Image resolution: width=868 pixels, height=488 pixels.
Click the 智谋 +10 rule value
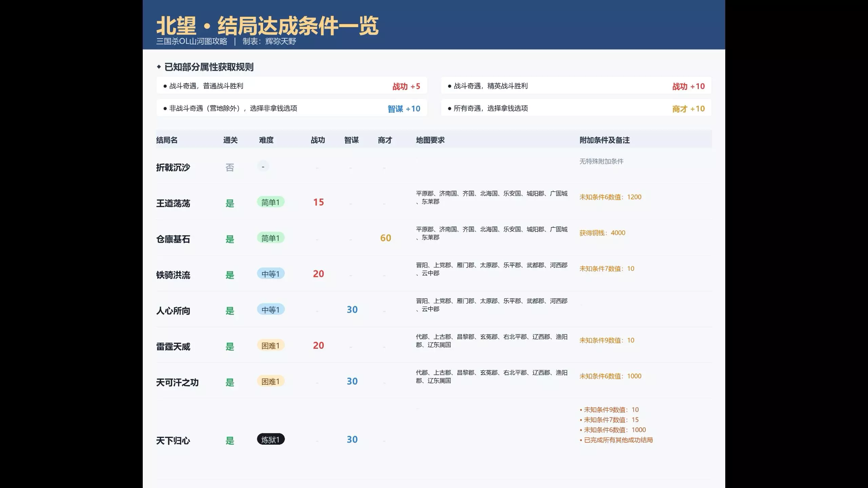(x=404, y=109)
